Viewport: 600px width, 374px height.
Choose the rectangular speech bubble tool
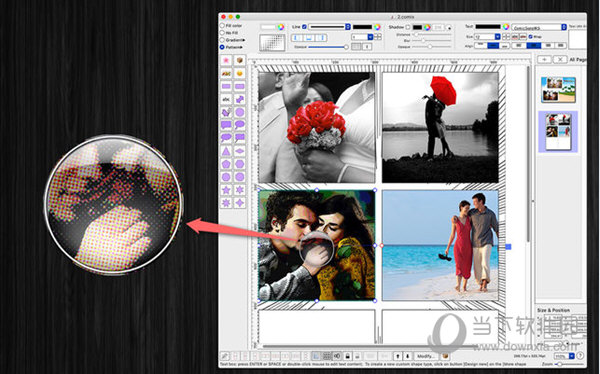click(x=226, y=125)
